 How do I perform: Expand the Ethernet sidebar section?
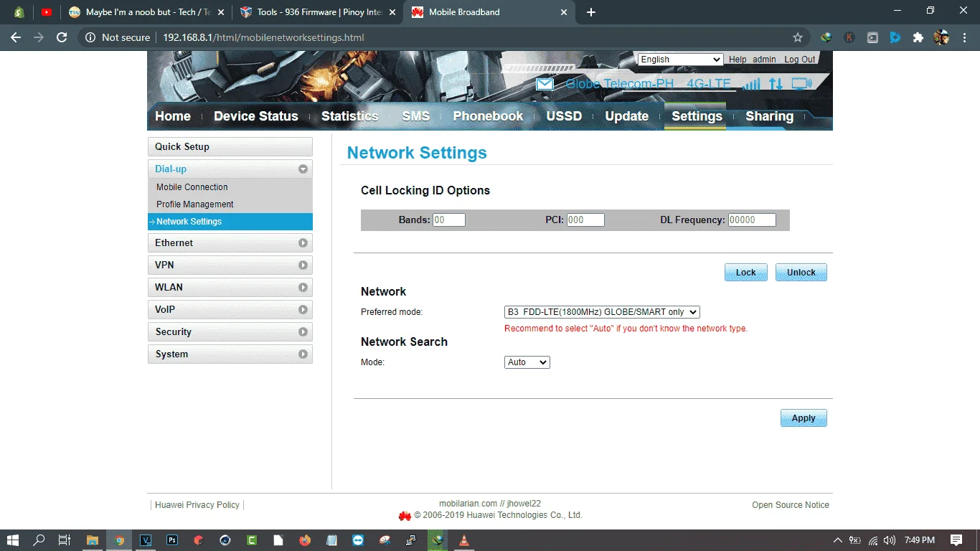click(230, 243)
